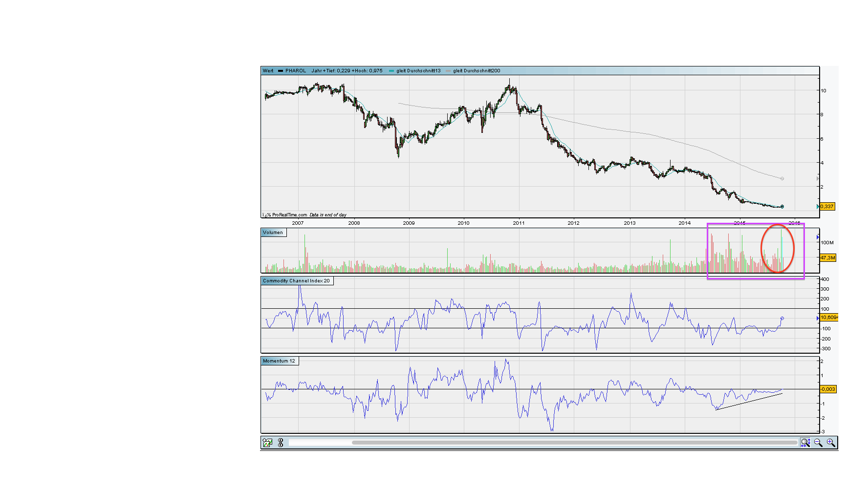Click the Momentum 12 panel label
Screen dimensions: 868x490
279,361
